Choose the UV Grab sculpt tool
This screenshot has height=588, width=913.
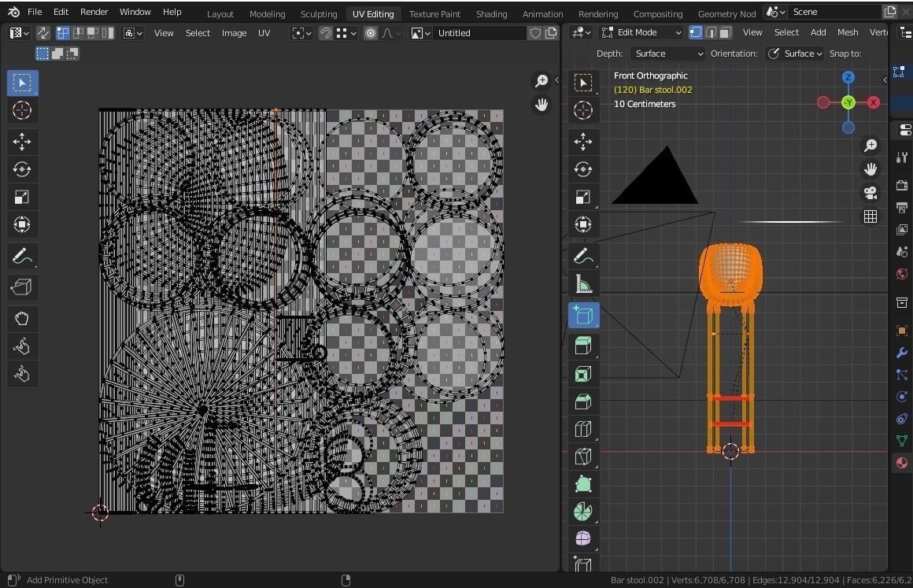[22, 319]
